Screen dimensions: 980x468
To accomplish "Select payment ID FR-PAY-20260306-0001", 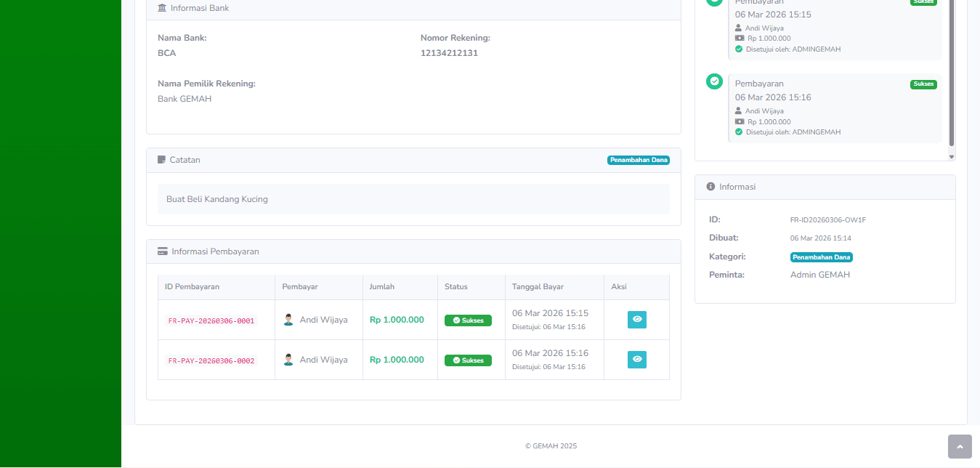I will [x=211, y=320].
